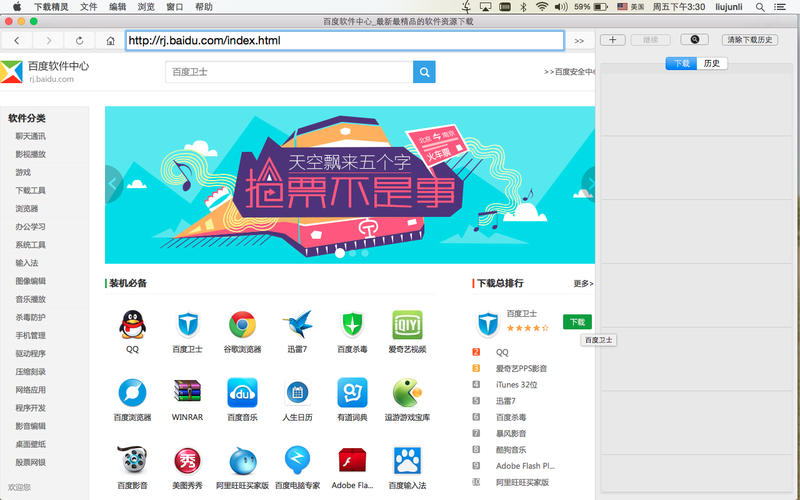Click the search icon in download panel toolbar
The height and width of the screenshot is (500, 800).
pyautogui.click(x=694, y=39)
